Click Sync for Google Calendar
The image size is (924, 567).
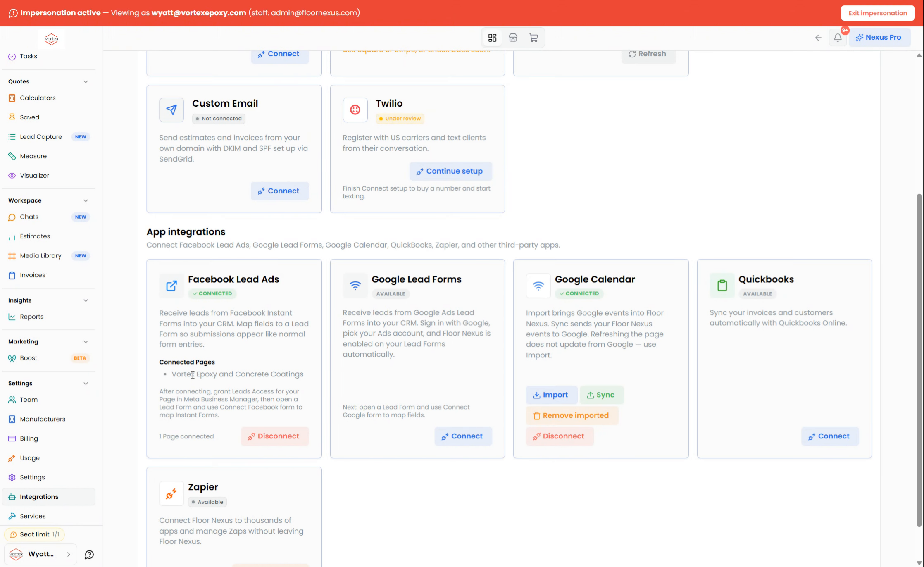click(x=601, y=395)
